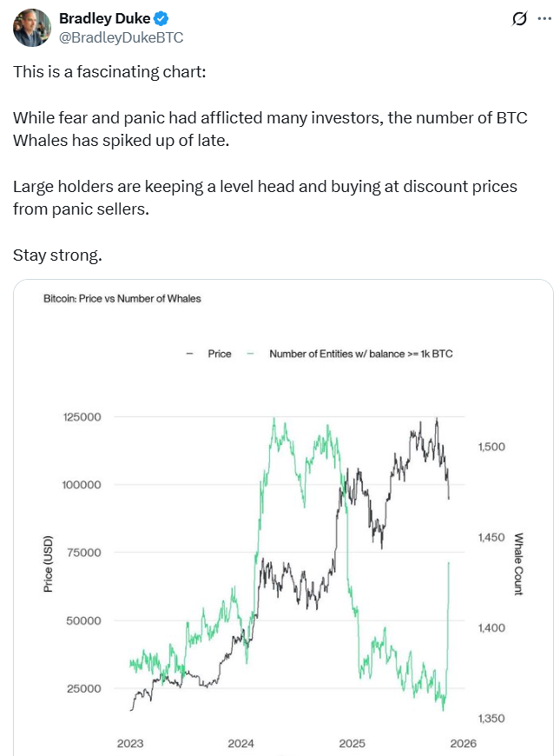Select the 2024 x-axis label

click(241, 744)
